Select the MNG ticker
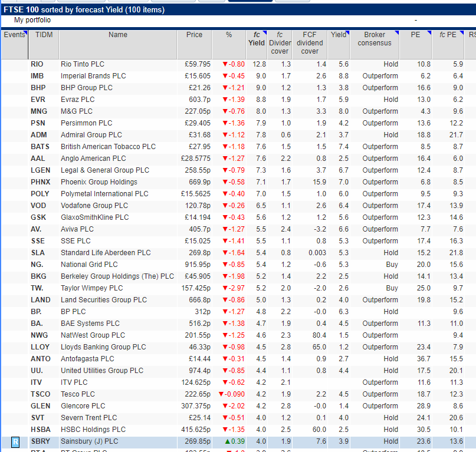Image resolution: width=476 pixels, height=452 pixels. click(x=39, y=111)
